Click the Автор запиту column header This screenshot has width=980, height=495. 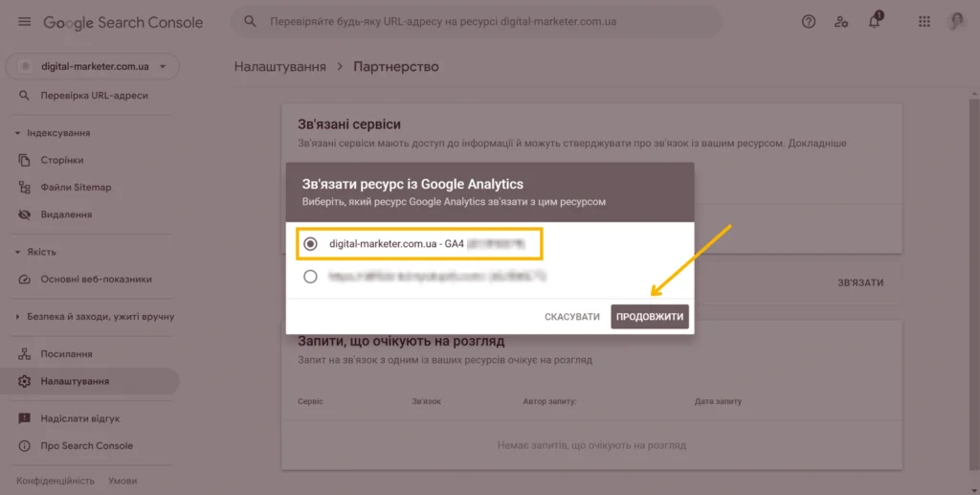[x=550, y=401]
